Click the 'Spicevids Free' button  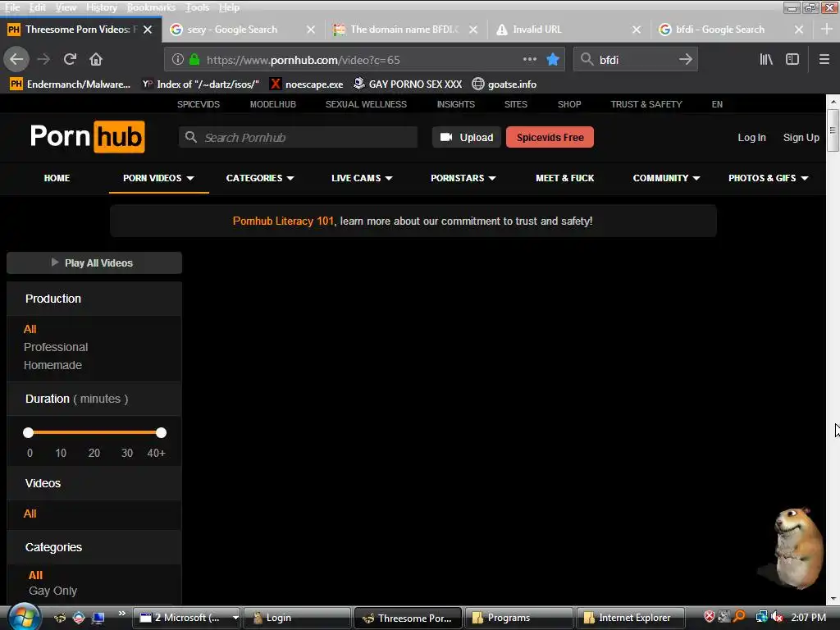pyautogui.click(x=550, y=137)
